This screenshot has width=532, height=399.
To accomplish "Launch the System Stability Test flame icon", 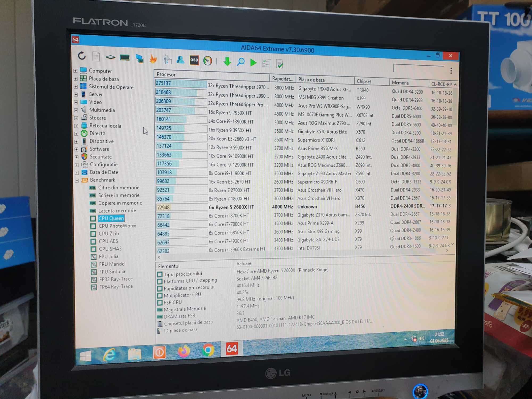I will [x=153, y=59].
